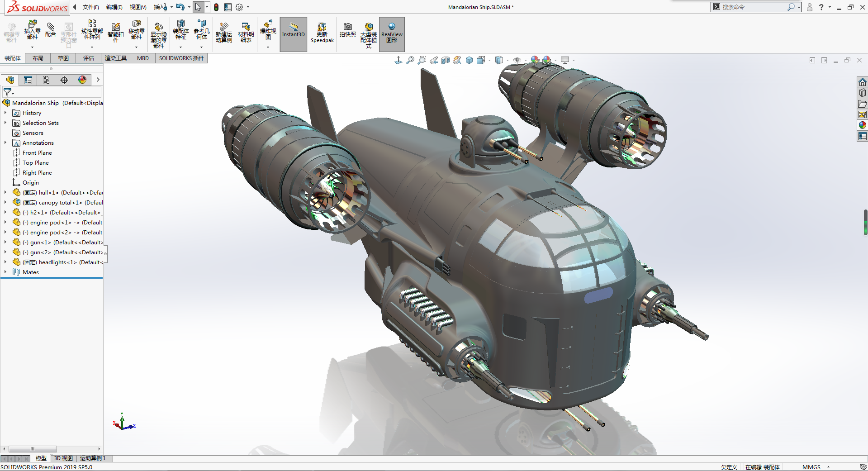Click the Section View icon
The width and height of the screenshot is (868, 471).
pyautogui.click(x=446, y=60)
